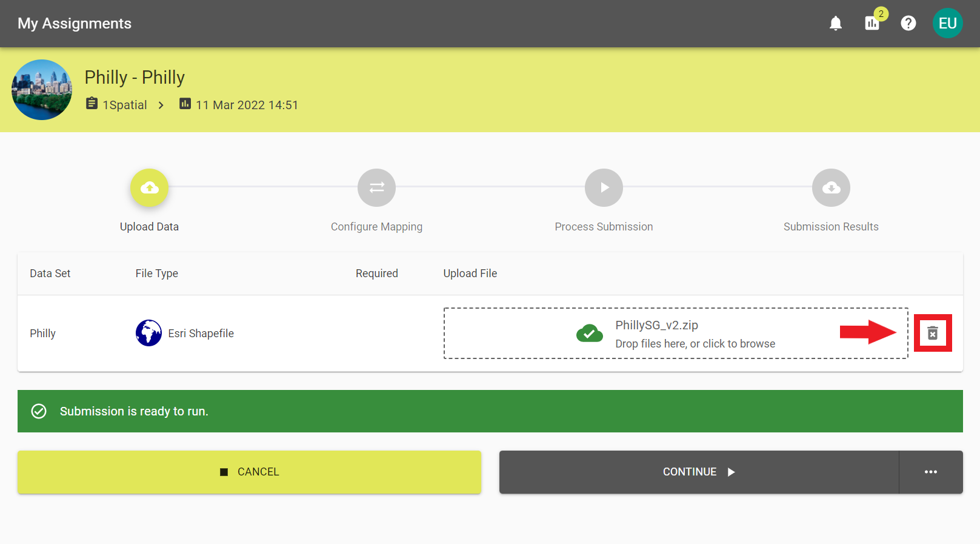
Task: Click the PhillySG_v2.zip file name
Action: pyautogui.click(x=657, y=325)
